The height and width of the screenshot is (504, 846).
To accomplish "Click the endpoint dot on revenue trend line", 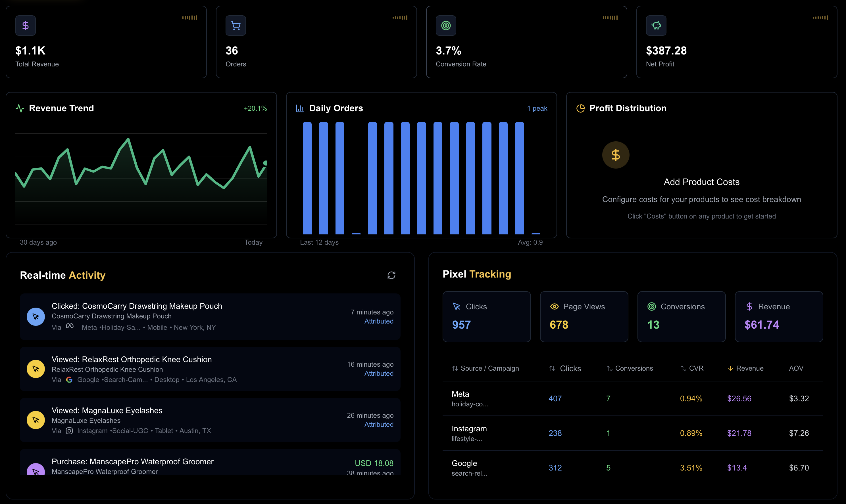I will [265, 163].
